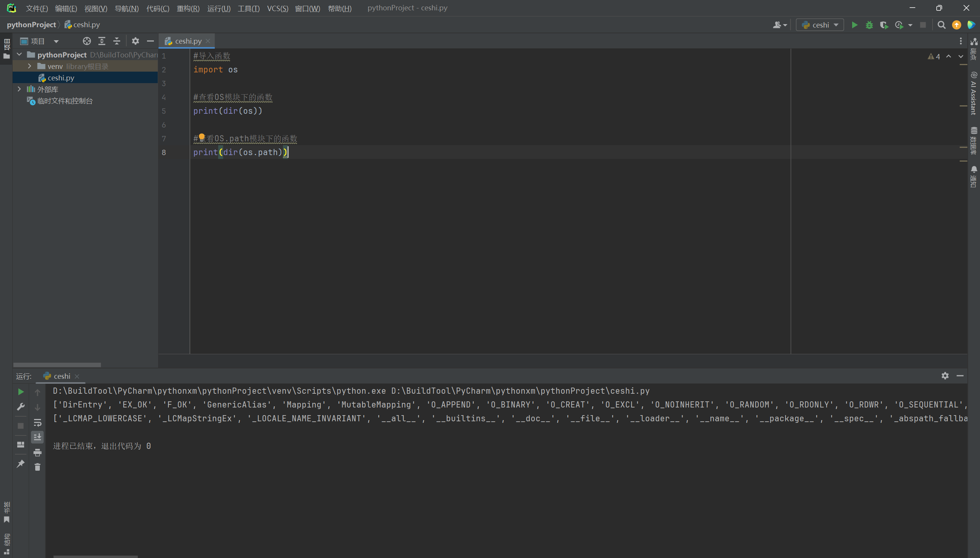Image resolution: width=980 pixels, height=558 pixels.
Task: Expand the 外部库 node
Action: click(19, 89)
